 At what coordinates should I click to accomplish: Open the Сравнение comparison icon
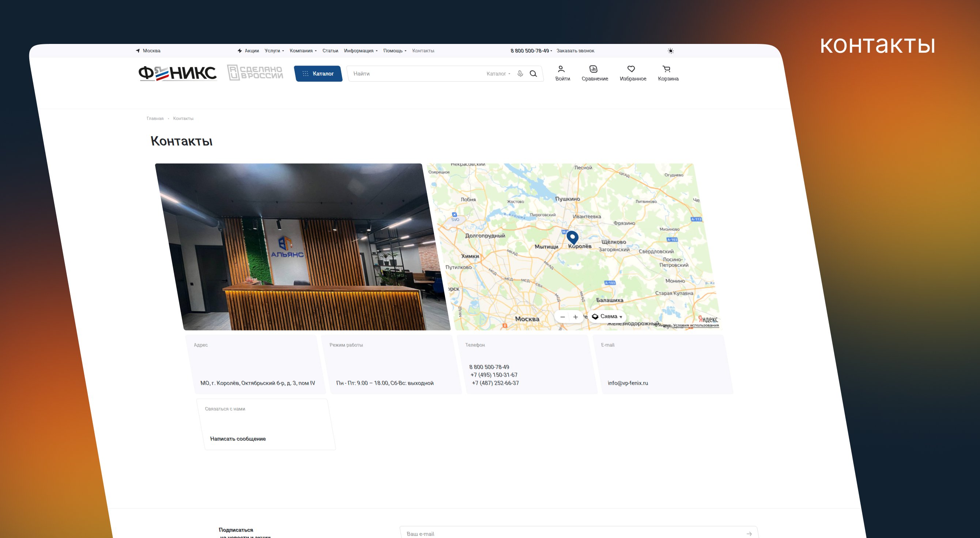[593, 69]
